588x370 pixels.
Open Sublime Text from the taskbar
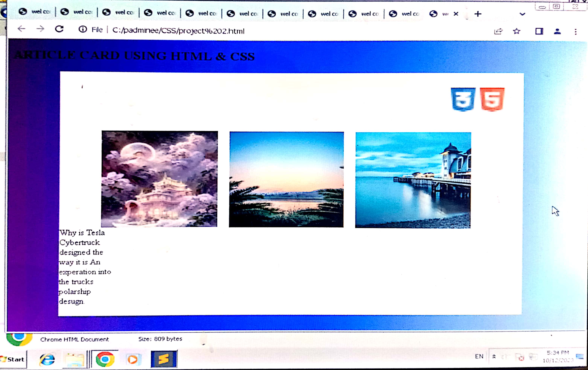pyautogui.click(x=164, y=359)
